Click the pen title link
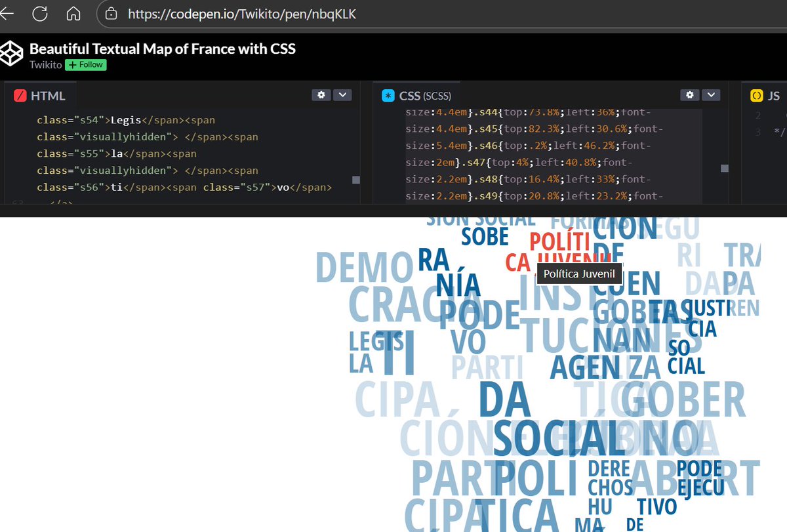This screenshot has width=787, height=532. coord(162,49)
